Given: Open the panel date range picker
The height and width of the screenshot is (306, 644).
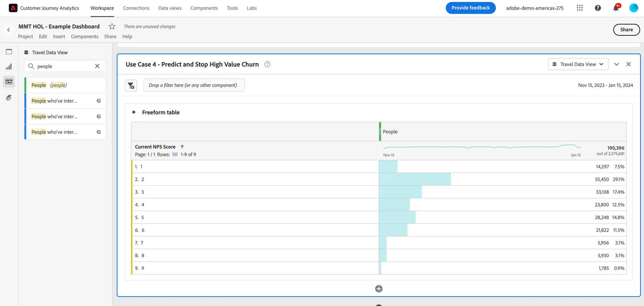Looking at the screenshot, I should point(605,85).
